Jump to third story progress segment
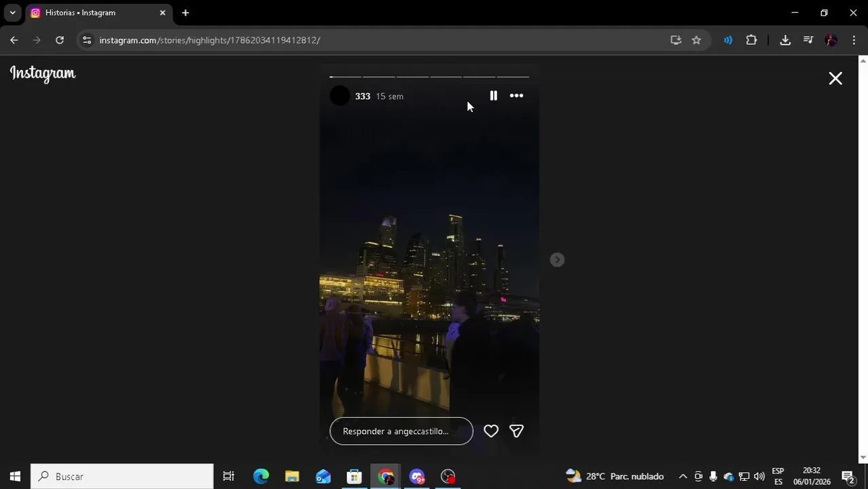868x489 pixels. (x=412, y=77)
